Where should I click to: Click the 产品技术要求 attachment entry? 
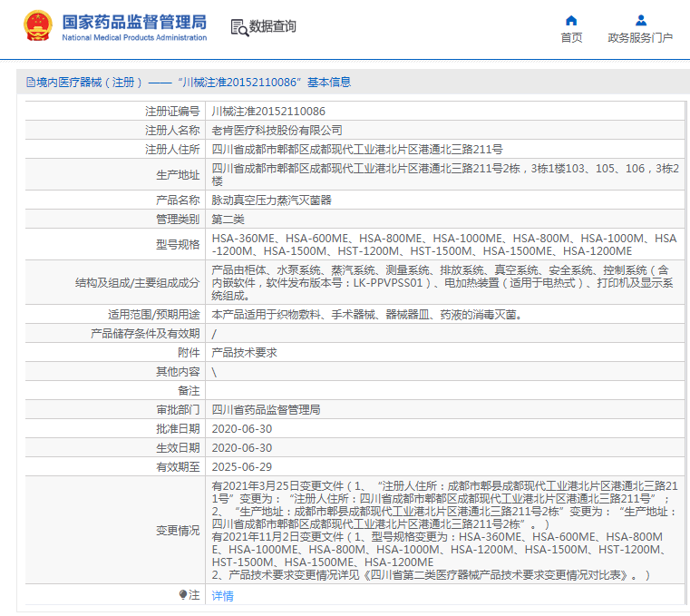244,353
